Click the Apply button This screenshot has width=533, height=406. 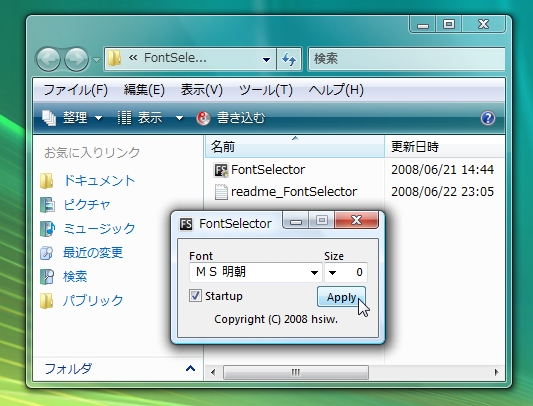[x=341, y=297]
